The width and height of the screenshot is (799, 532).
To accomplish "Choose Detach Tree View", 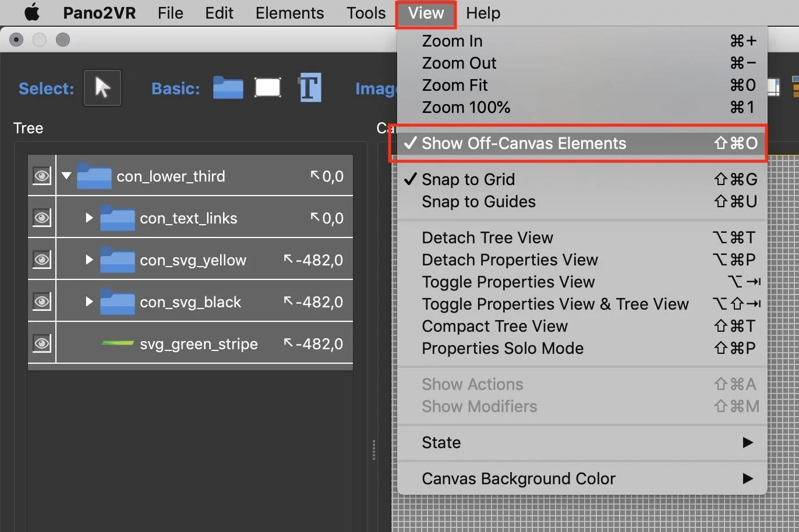I will point(582,237).
